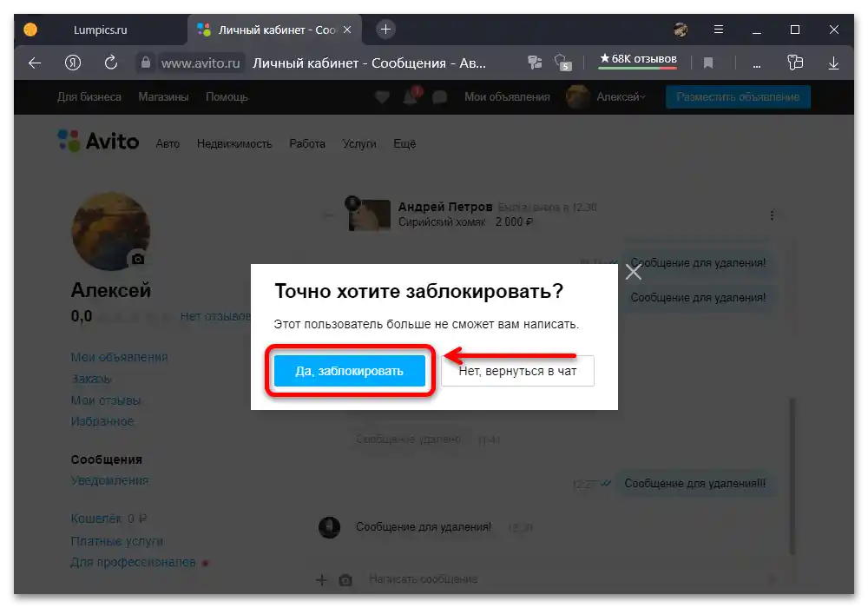Open sidebar 'Мои отзывы' link

106,400
